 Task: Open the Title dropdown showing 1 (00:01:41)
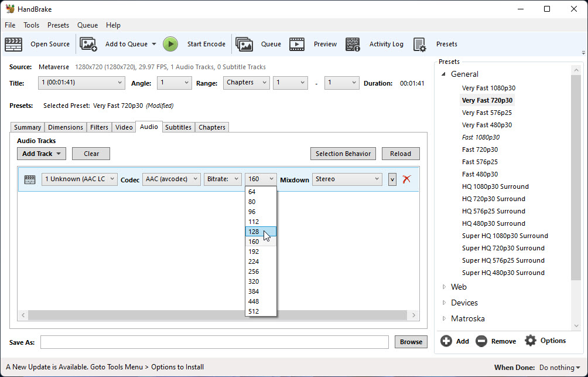(81, 83)
